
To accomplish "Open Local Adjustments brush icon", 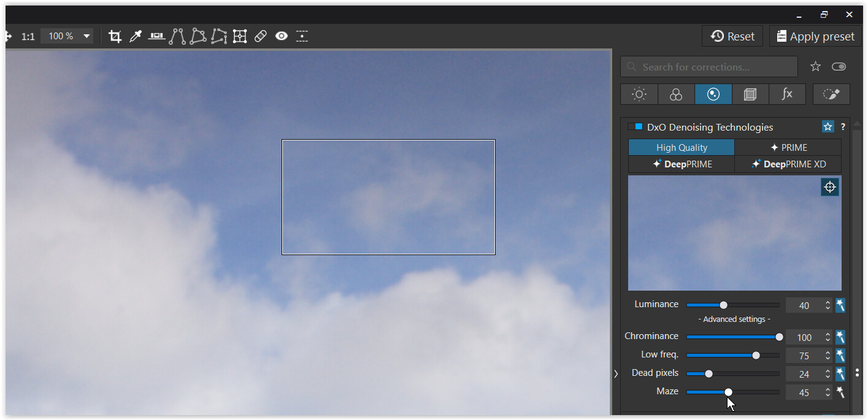I will tap(831, 94).
